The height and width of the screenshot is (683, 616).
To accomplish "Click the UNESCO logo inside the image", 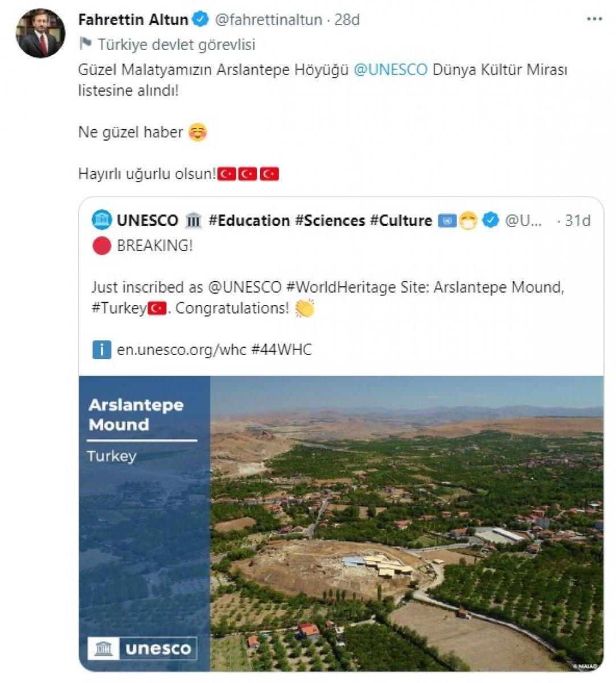I will click(141, 647).
